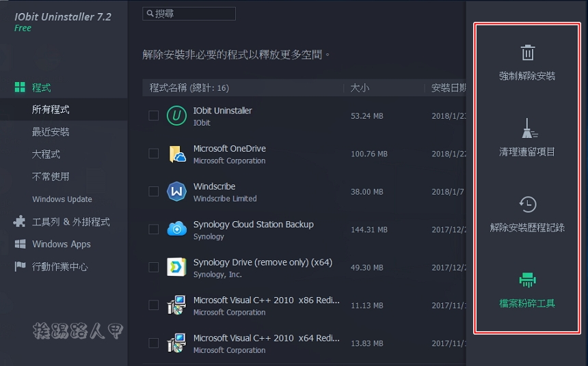Click the Windows logo icon beside Windows Apps

click(x=20, y=244)
